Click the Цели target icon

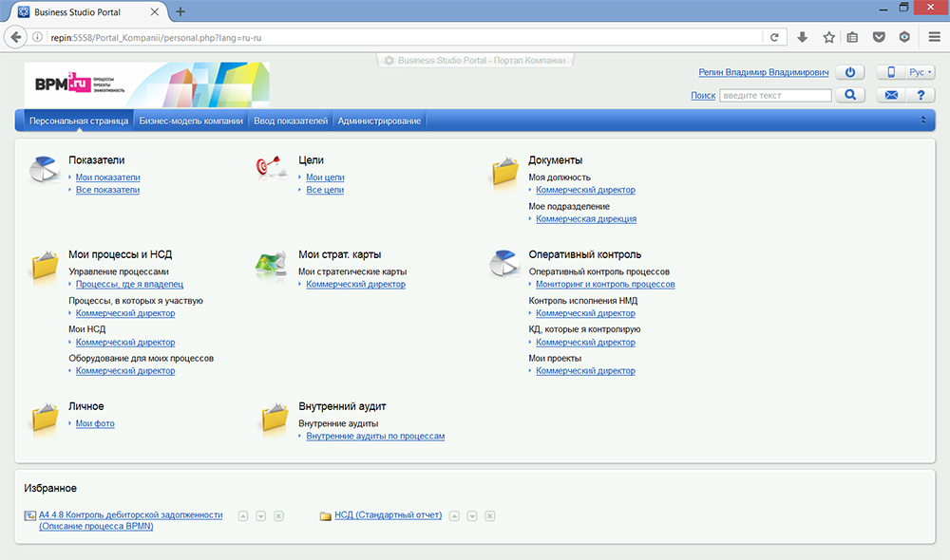point(271,168)
